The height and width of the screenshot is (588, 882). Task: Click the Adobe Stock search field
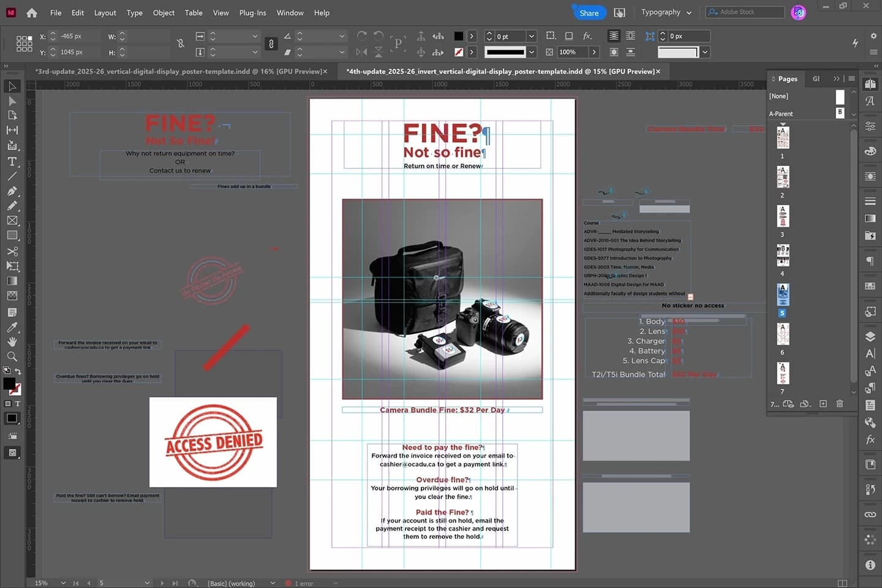click(x=745, y=12)
